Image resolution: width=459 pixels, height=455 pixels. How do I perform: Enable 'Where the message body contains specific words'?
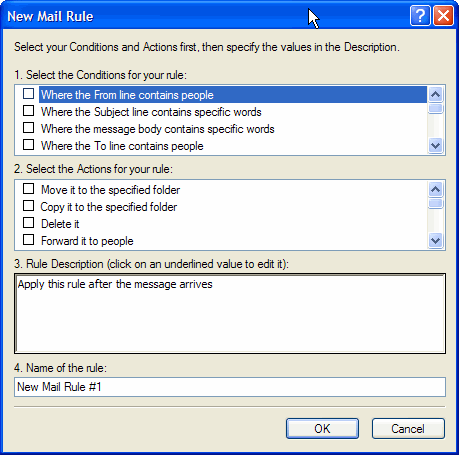pos(28,128)
